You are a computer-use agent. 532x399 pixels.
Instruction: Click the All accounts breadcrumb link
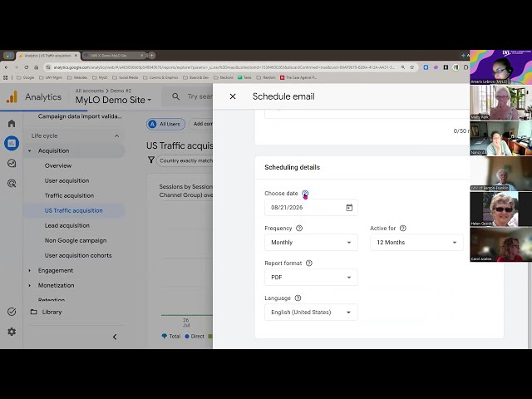(89, 91)
